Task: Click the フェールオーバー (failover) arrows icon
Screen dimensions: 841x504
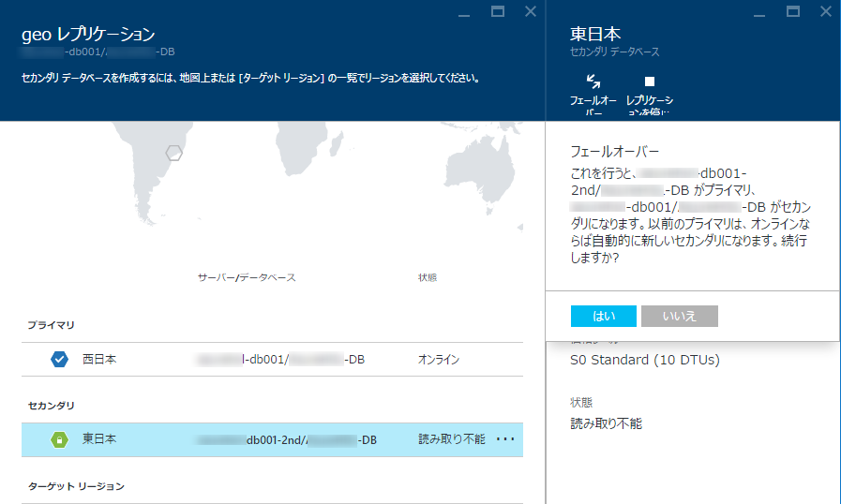Action: [593, 82]
